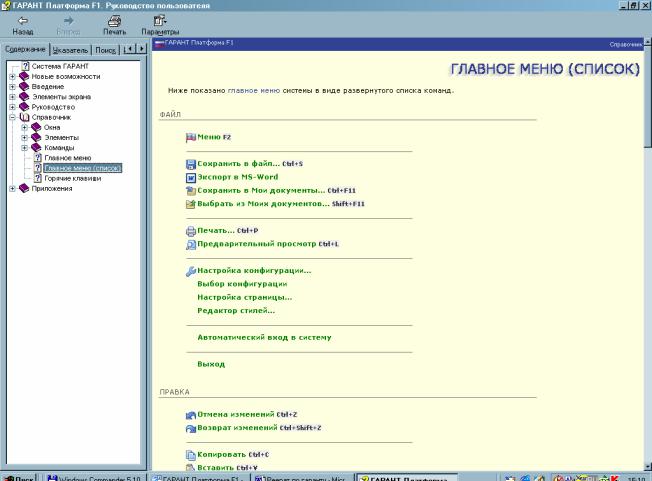The width and height of the screenshot is (652, 481).
Task: Switch to the Поиск tab
Action: (x=105, y=50)
